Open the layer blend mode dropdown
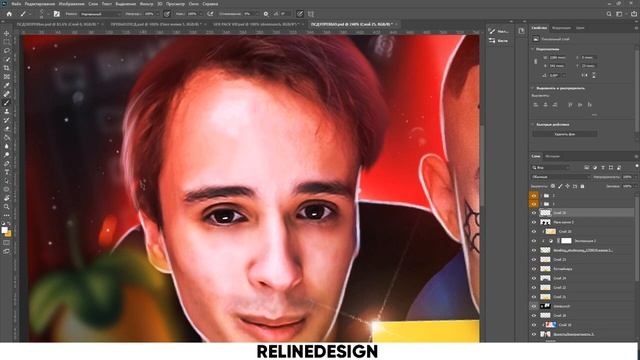 (x=561, y=177)
